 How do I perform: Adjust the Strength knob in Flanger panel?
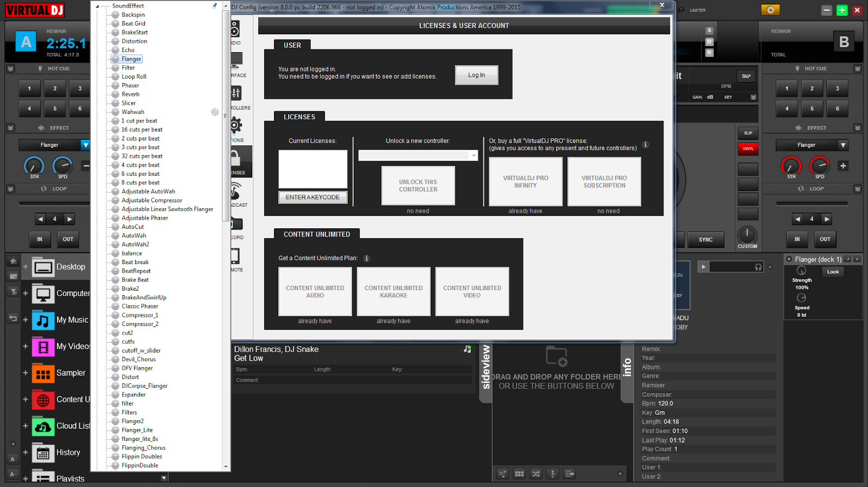pyautogui.click(x=801, y=271)
